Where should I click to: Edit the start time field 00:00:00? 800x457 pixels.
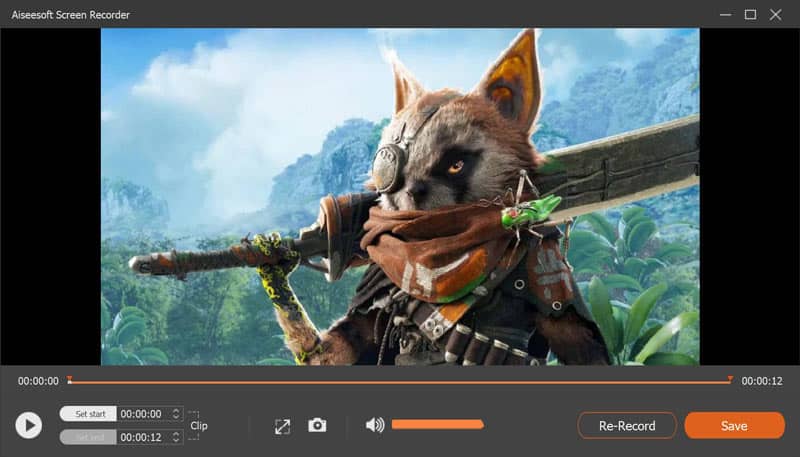click(143, 414)
